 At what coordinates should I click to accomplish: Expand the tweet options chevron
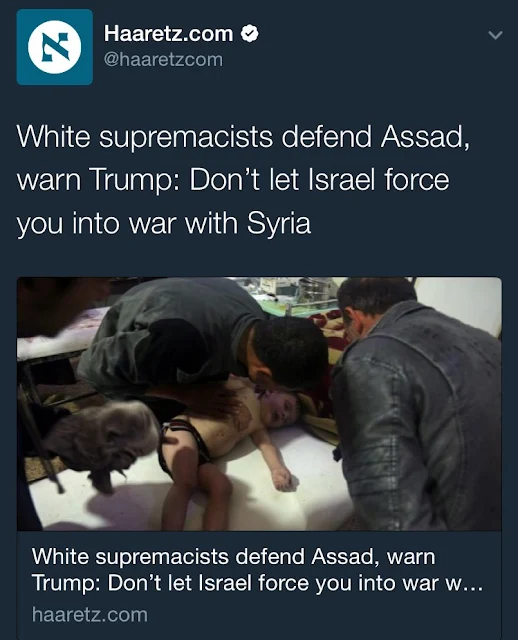[x=495, y=36]
